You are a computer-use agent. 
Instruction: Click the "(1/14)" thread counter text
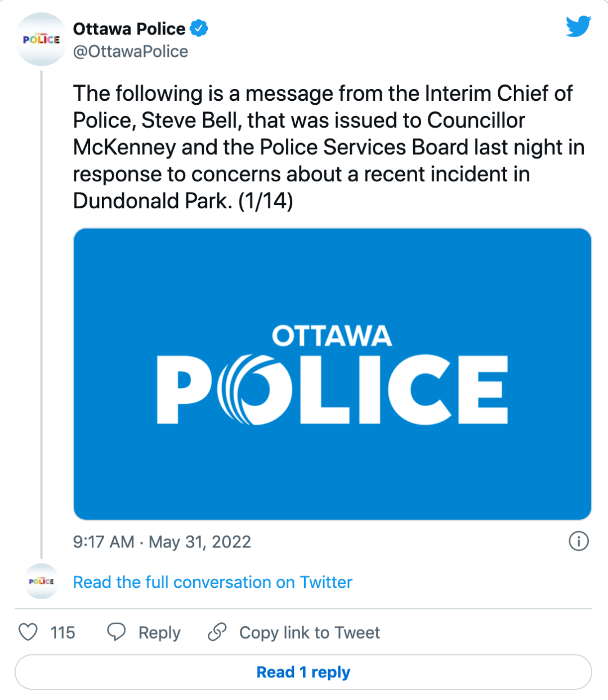pos(266,201)
